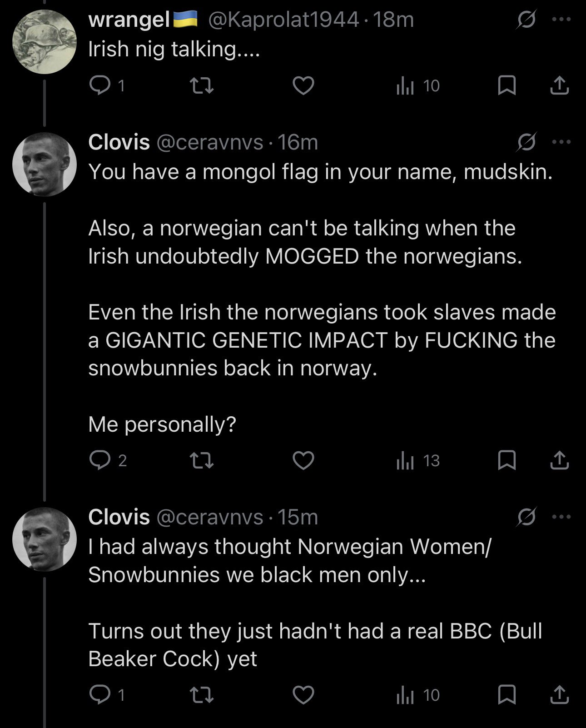View analytics on Clovis's 15m post
This screenshot has width=586, height=728.
tap(405, 695)
